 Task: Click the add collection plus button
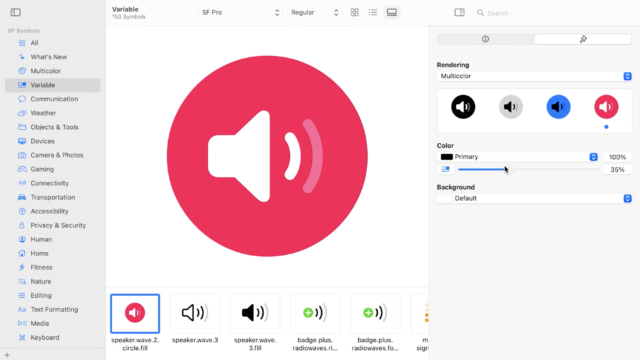pos(7,355)
